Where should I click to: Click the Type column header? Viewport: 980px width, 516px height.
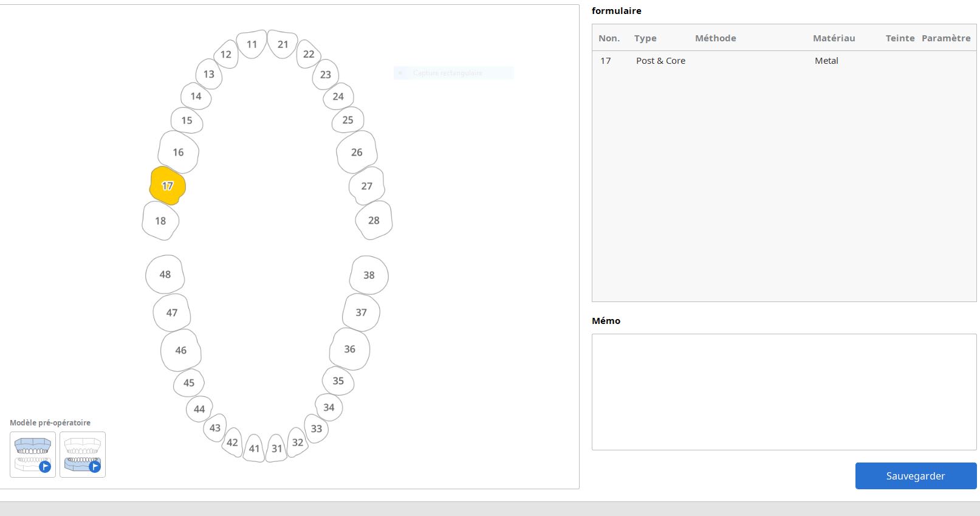click(x=645, y=38)
